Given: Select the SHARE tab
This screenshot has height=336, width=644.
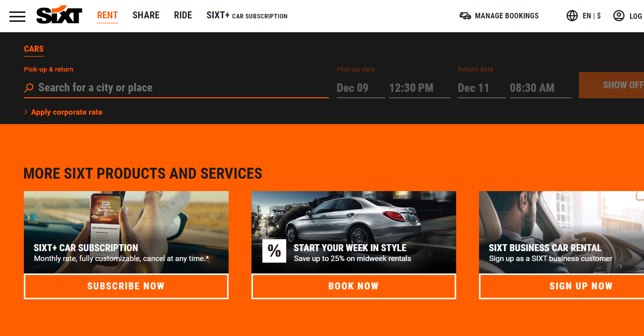Looking at the screenshot, I should [x=146, y=15].
